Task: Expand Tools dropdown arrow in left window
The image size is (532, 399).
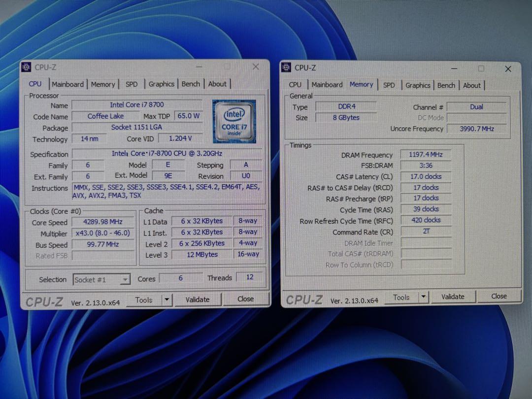Action: coord(166,299)
